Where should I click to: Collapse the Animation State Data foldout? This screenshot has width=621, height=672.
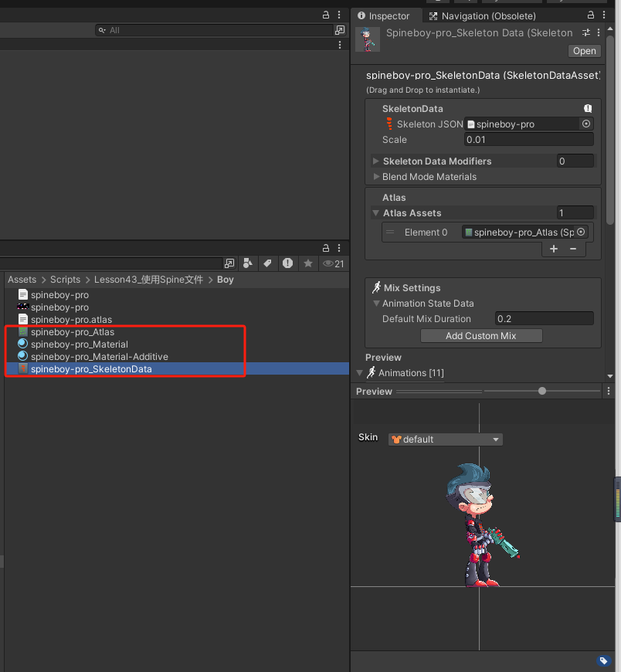point(376,304)
